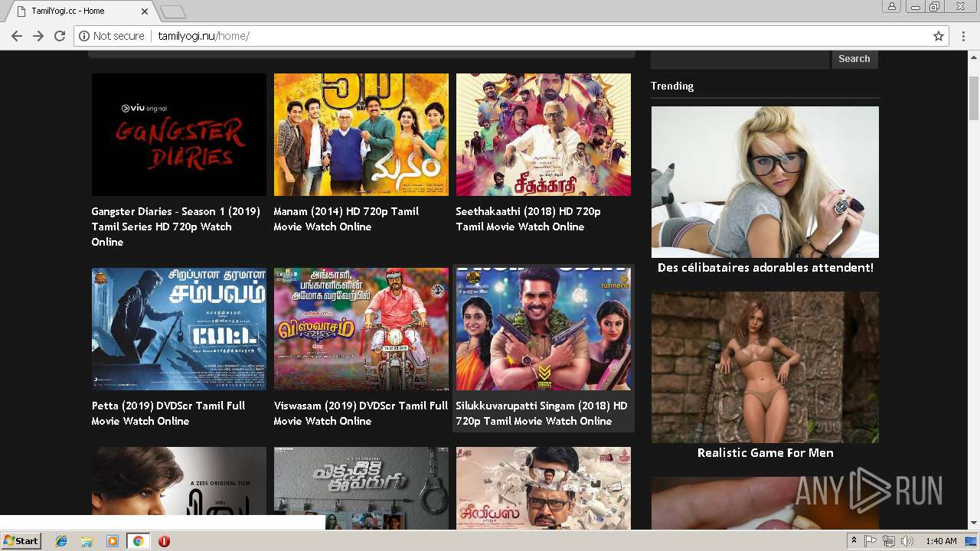Focus the site search text field

[740, 59]
